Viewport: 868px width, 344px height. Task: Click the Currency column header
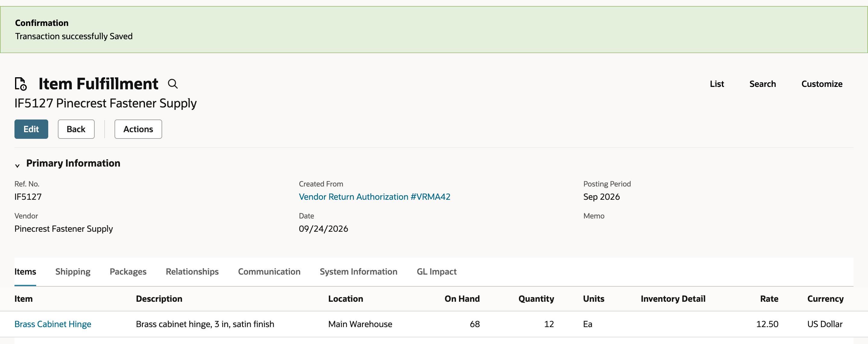click(x=825, y=299)
